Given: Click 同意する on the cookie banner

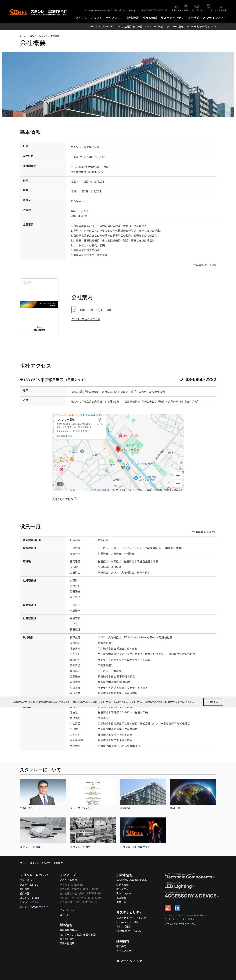Looking at the screenshot, I should click(x=213, y=702).
